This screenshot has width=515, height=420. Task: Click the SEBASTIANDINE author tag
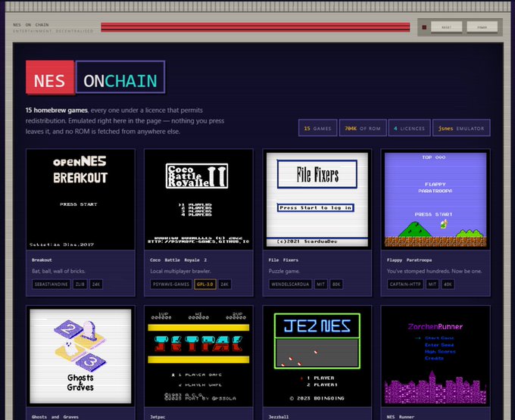click(51, 284)
